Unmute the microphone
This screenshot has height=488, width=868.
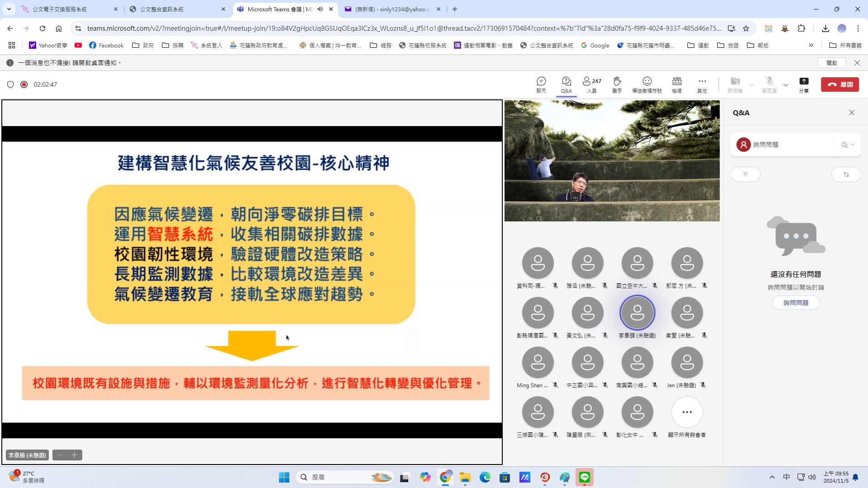769,84
